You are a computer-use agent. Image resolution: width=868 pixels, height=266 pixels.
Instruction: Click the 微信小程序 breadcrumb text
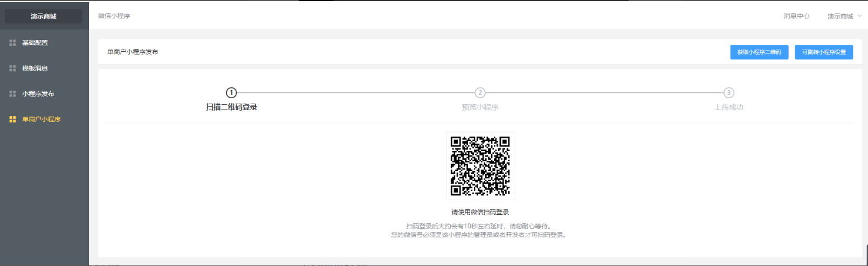pos(114,16)
